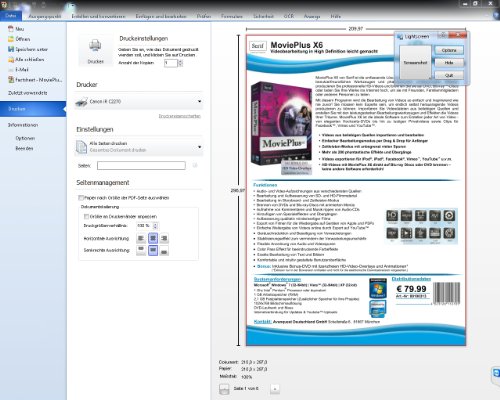The height and width of the screenshot is (400, 500).
Task: Align the printout horizontally centered
Action: point(153,238)
